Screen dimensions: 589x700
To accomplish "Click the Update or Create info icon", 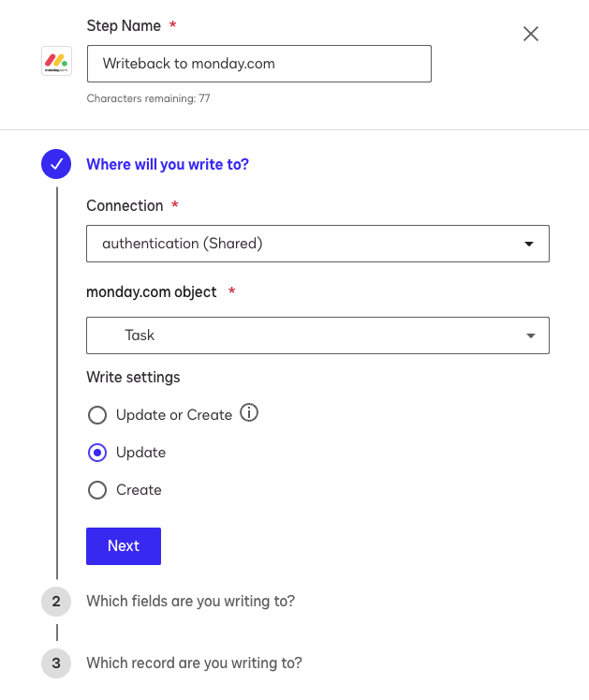I will click(249, 413).
